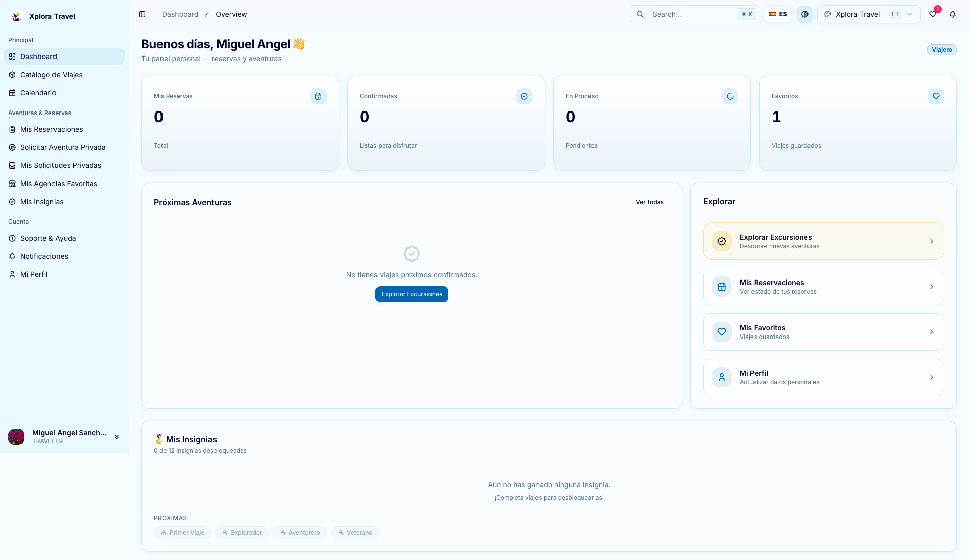Click the Mi Perfil card person icon
The width and height of the screenshot is (969, 560).
tap(722, 377)
